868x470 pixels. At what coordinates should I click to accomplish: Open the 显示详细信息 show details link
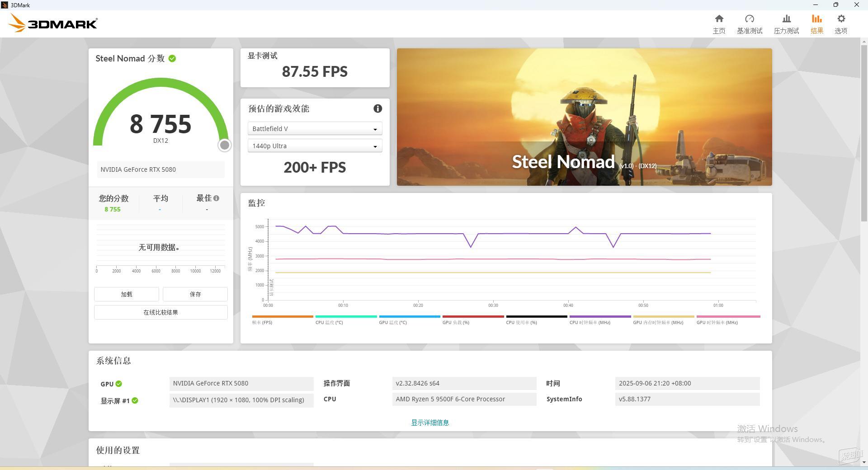click(x=430, y=423)
